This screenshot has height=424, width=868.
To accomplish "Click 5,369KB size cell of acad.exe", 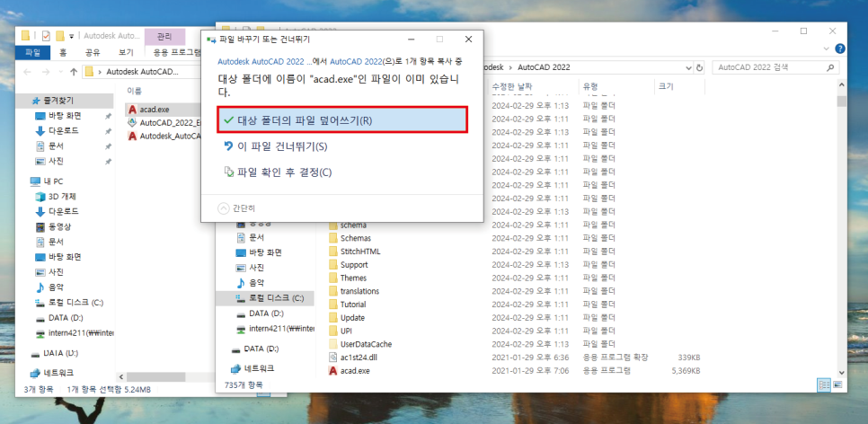I will 686,371.
